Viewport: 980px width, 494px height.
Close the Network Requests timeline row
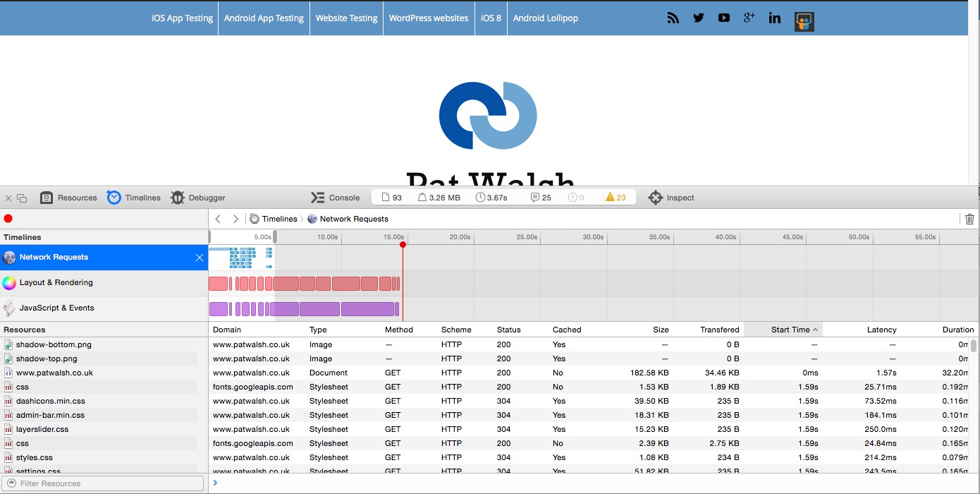200,258
